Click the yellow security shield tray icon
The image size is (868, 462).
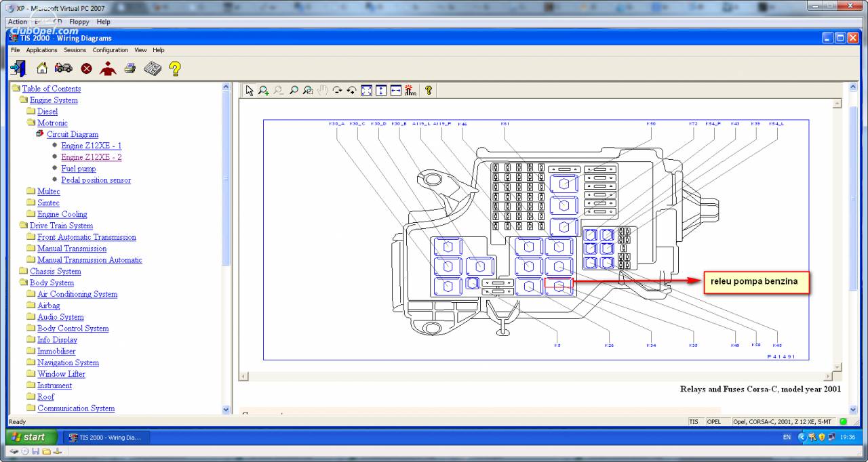[x=821, y=437]
